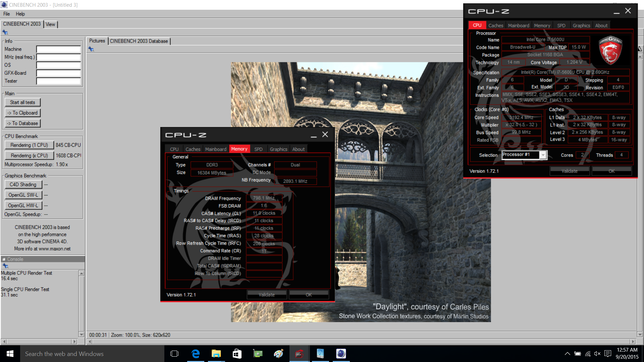Click the MHz (real freq.) input field
644x362 pixels.
[58, 57]
